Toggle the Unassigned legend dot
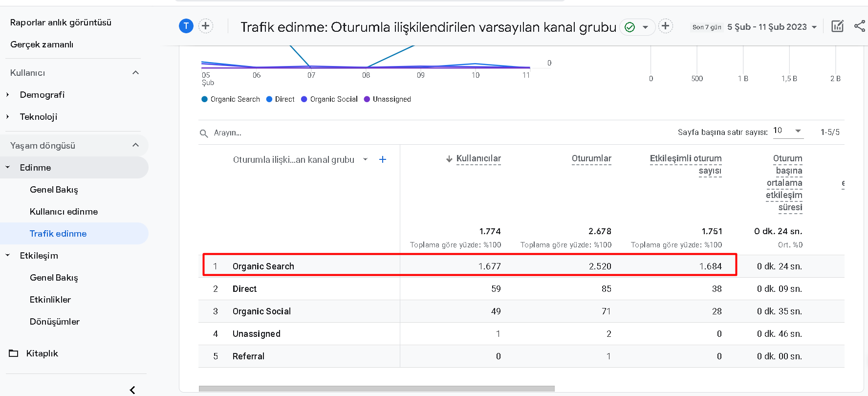The image size is (868, 396). [367, 99]
